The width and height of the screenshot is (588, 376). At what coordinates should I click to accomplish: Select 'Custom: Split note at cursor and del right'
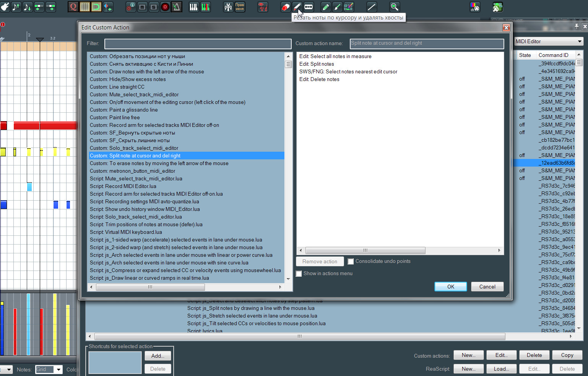pos(187,156)
